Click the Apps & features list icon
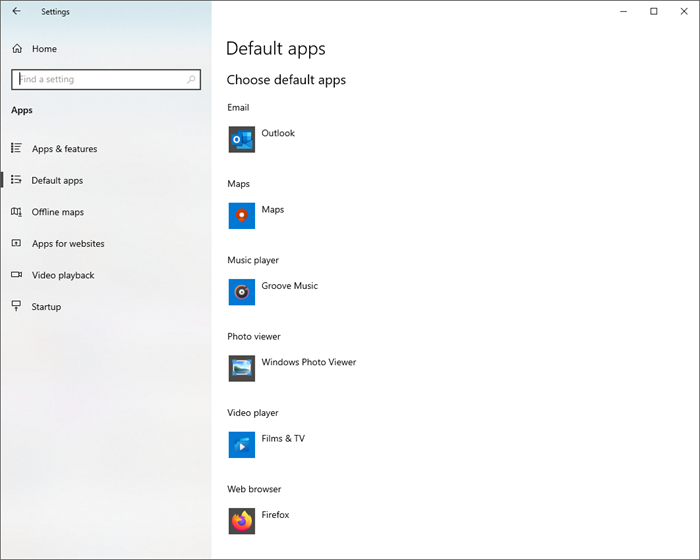 17,148
